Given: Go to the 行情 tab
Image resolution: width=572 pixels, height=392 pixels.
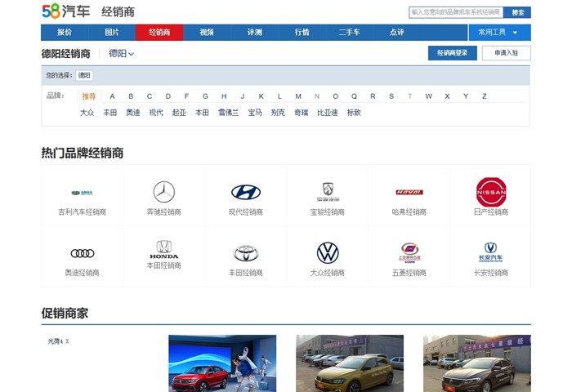Looking at the screenshot, I should (302, 33).
